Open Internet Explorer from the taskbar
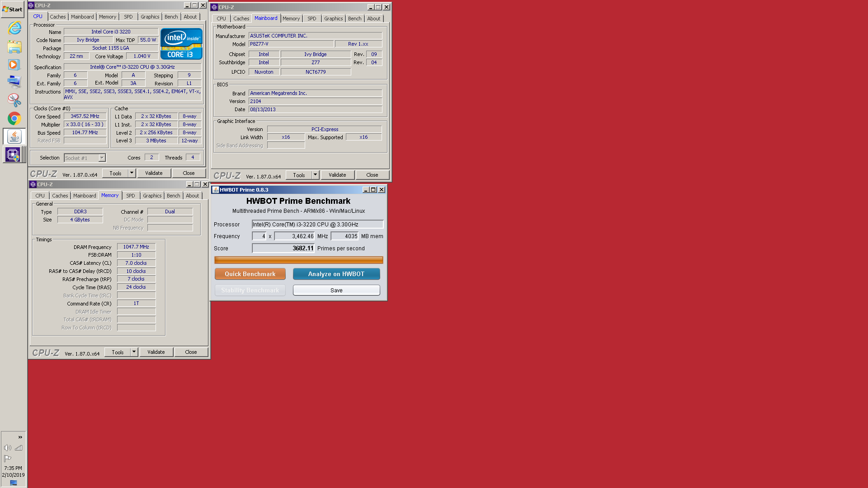 tap(14, 28)
